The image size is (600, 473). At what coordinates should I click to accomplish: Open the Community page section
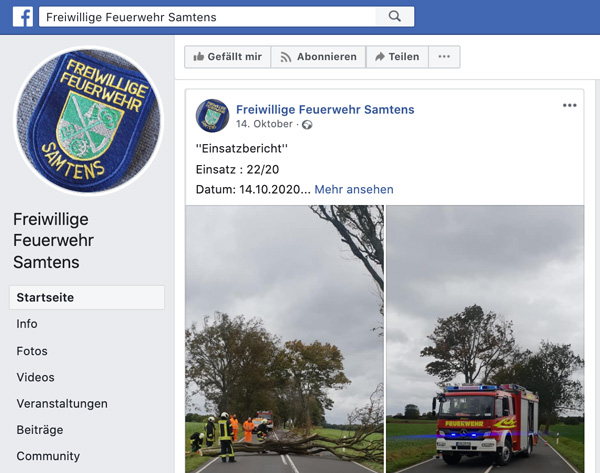[x=48, y=456]
